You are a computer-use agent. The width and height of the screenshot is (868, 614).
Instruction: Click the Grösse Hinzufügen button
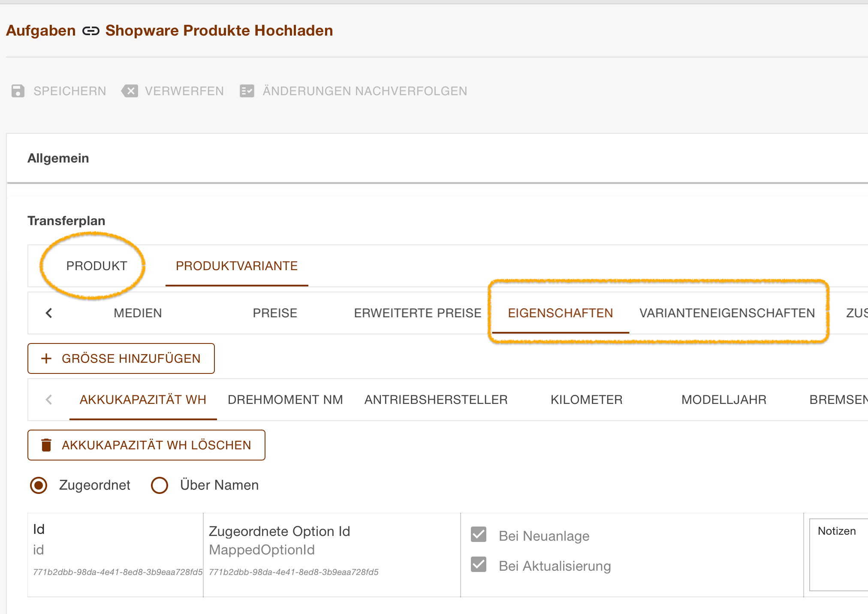coord(121,358)
